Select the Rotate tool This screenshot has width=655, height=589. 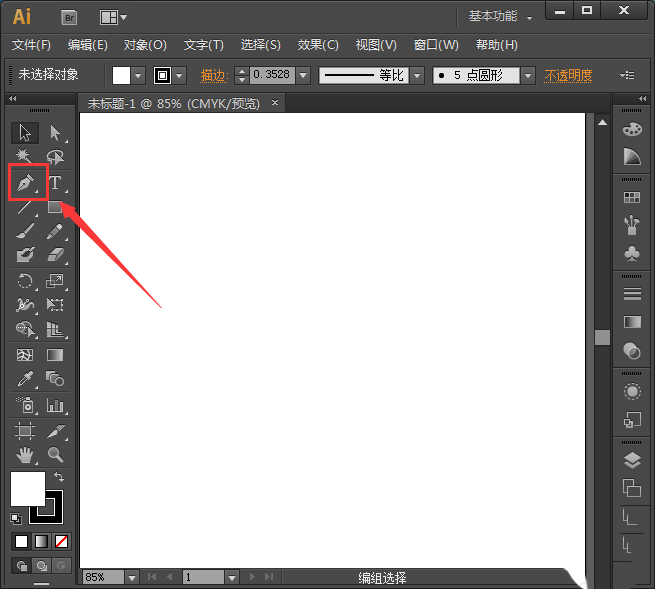click(x=25, y=281)
